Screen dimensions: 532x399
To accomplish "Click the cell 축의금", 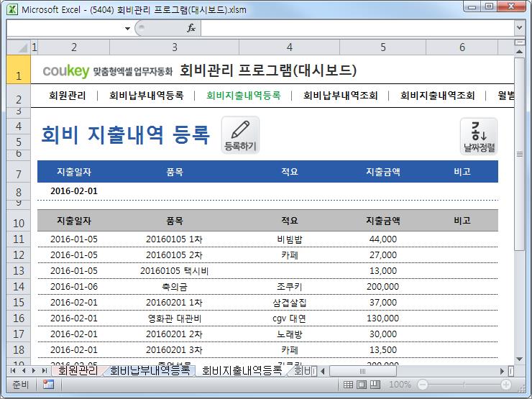I will pyautogui.click(x=175, y=287).
